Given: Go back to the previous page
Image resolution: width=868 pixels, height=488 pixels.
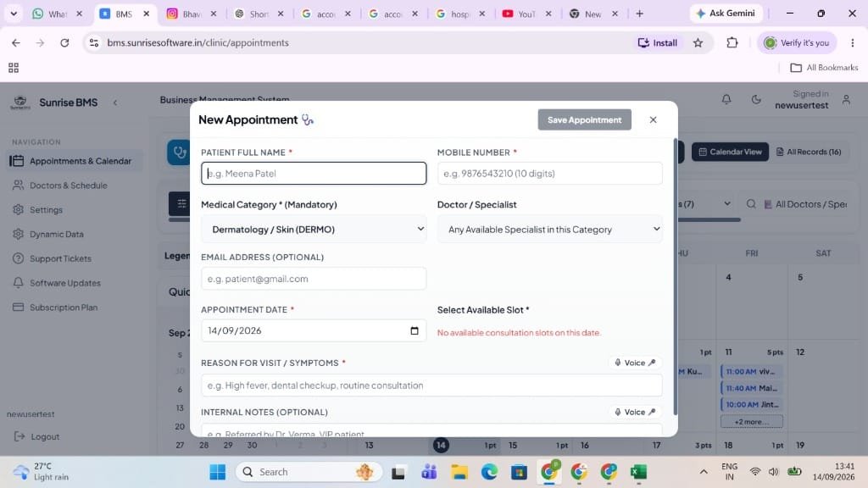Looking at the screenshot, I should click(16, 42).
